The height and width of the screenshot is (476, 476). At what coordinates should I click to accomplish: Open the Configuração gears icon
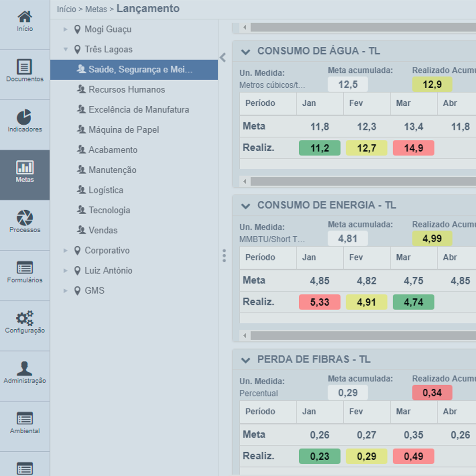tap(25, 318)
